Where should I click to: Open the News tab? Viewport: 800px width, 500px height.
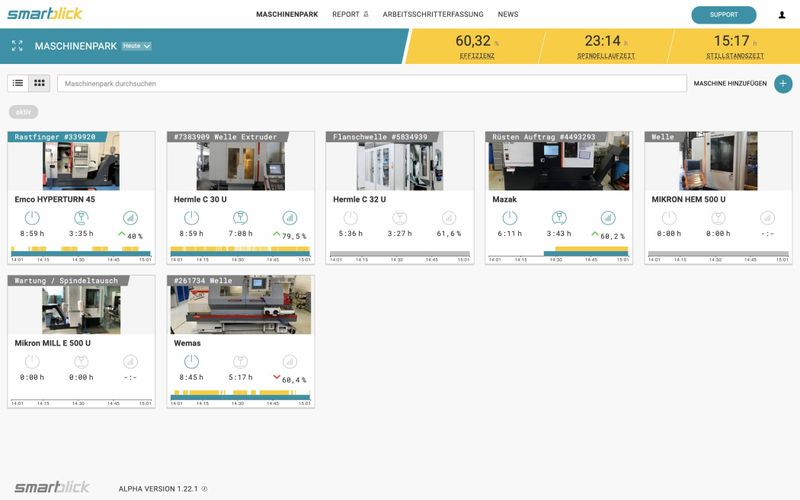(x=508, y=15)
